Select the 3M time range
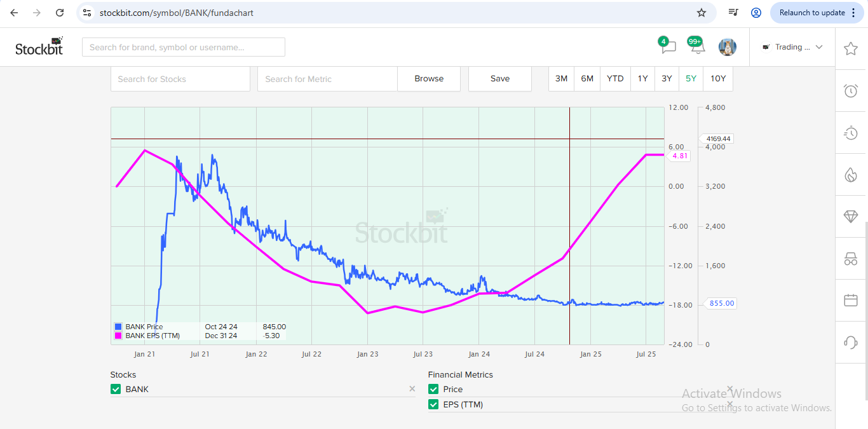Image resolution: width=868 pixels, height=429 pixels. 561,79
